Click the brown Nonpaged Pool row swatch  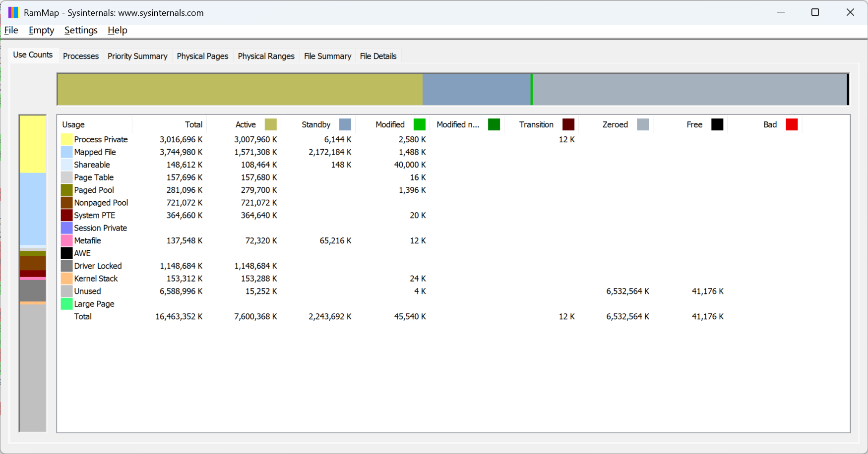[67, 203]
